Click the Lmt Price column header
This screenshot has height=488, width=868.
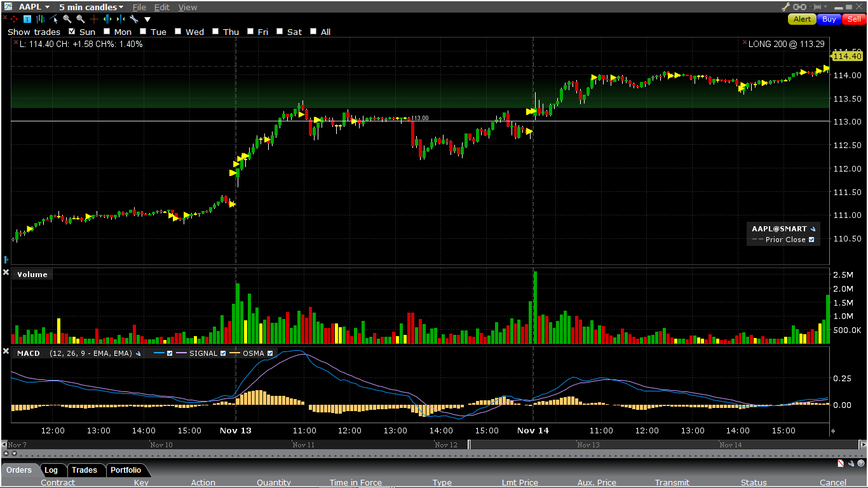coord(520,483)
